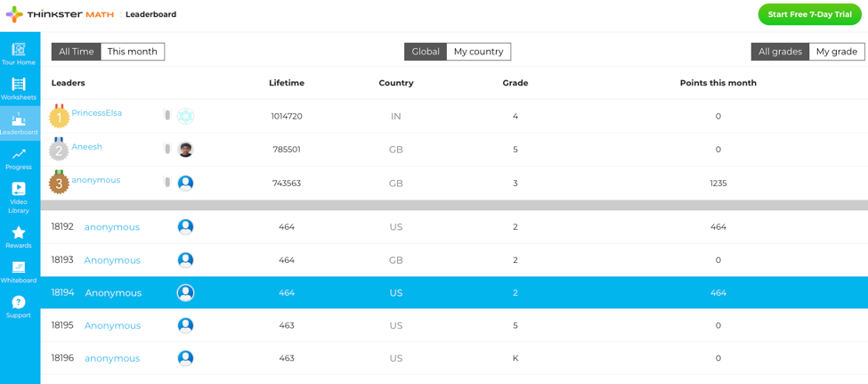This screenshot has height=384, width=868.
Task: Open third-place anonymous profile link
Action: (x=96, y=180)
